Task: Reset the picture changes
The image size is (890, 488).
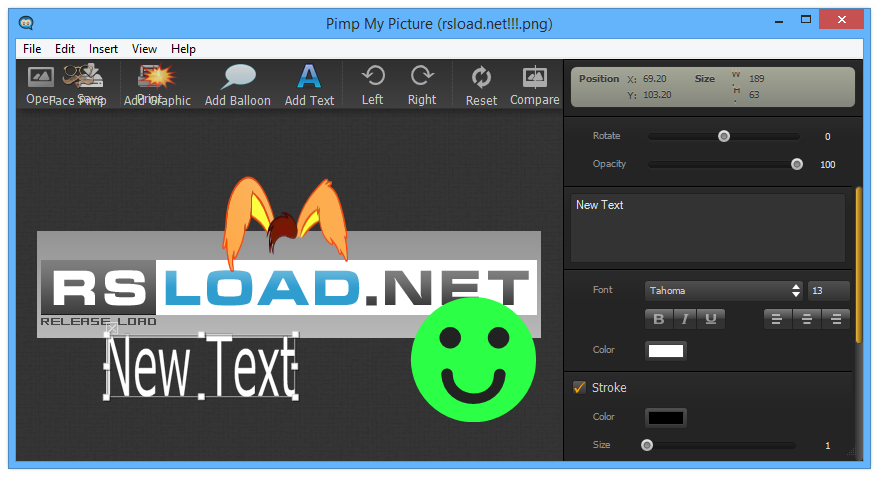Action: pyautogui.click(x=481, y=86)
